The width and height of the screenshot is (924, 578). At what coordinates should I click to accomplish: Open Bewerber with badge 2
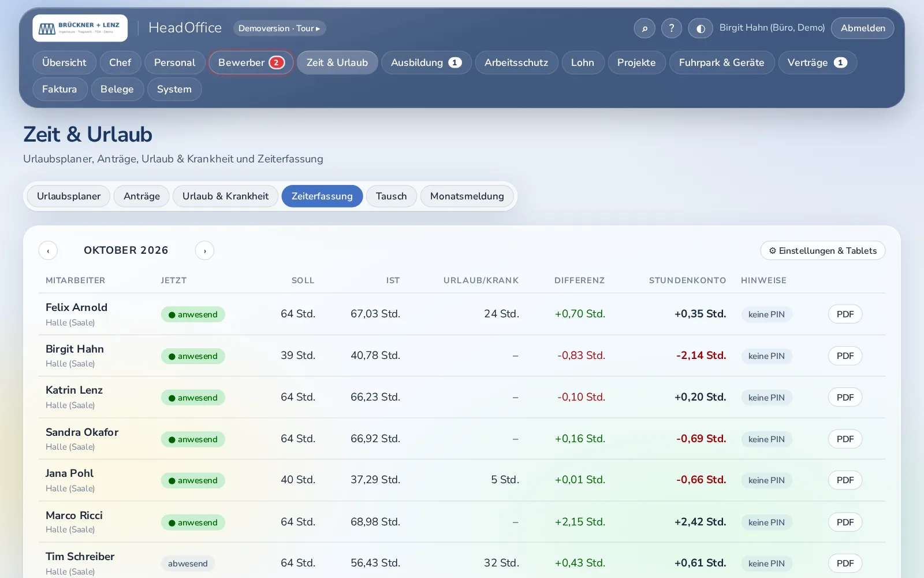pos(251,62)
